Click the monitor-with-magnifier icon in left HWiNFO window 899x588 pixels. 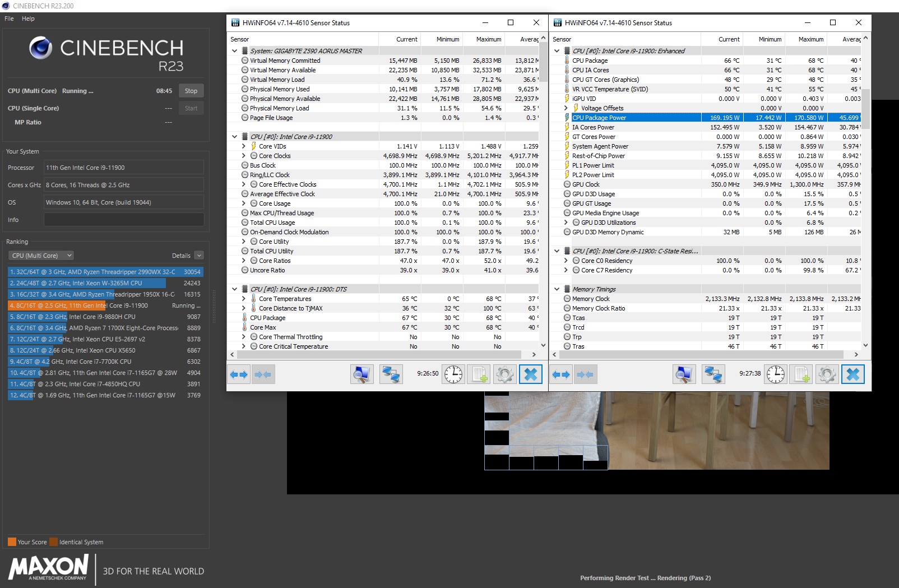362,374
